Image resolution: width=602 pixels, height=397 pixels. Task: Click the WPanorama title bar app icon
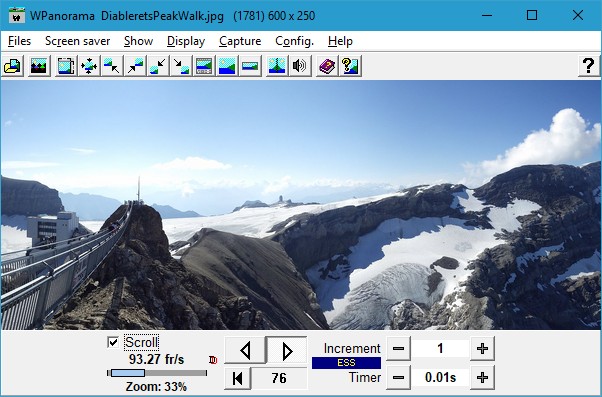(16, 15)
